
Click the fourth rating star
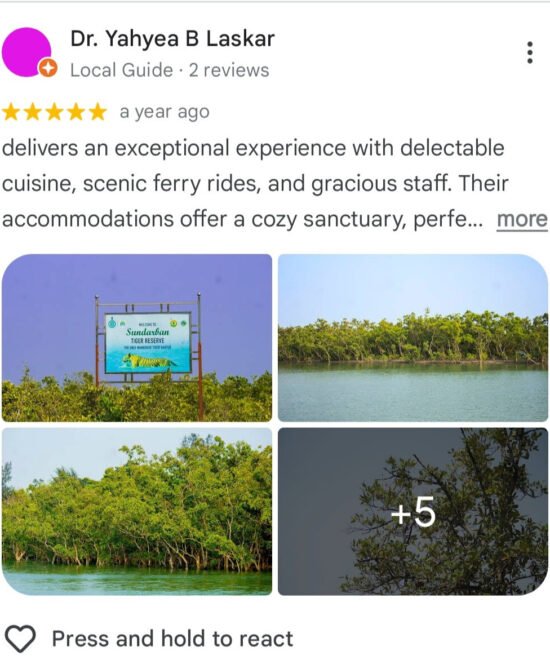pyautogui.click(x=76, y=112)
